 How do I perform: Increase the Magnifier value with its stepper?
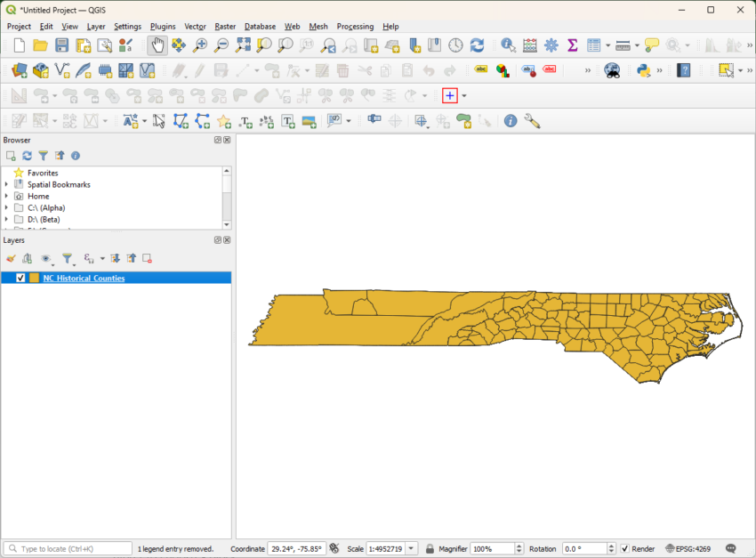519,545
